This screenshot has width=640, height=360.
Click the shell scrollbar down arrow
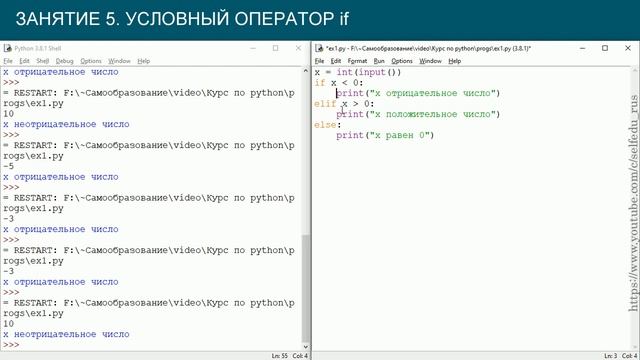coord(306,347)
